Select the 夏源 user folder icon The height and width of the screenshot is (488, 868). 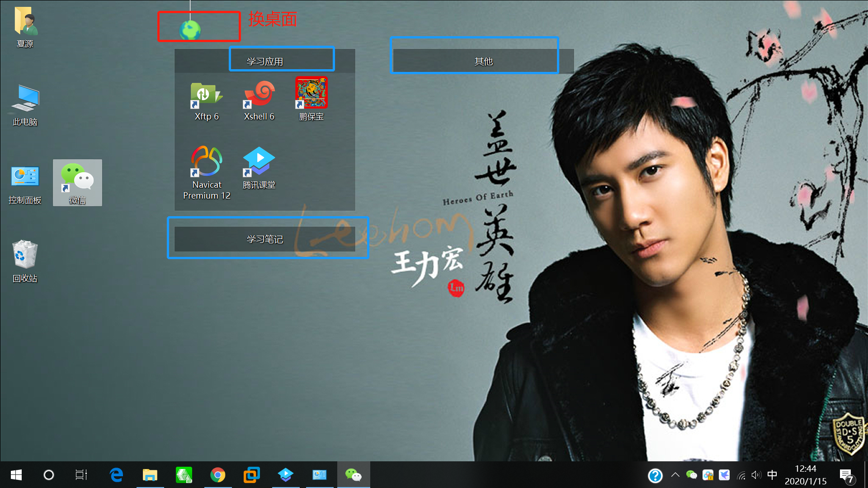pos(25,27)
